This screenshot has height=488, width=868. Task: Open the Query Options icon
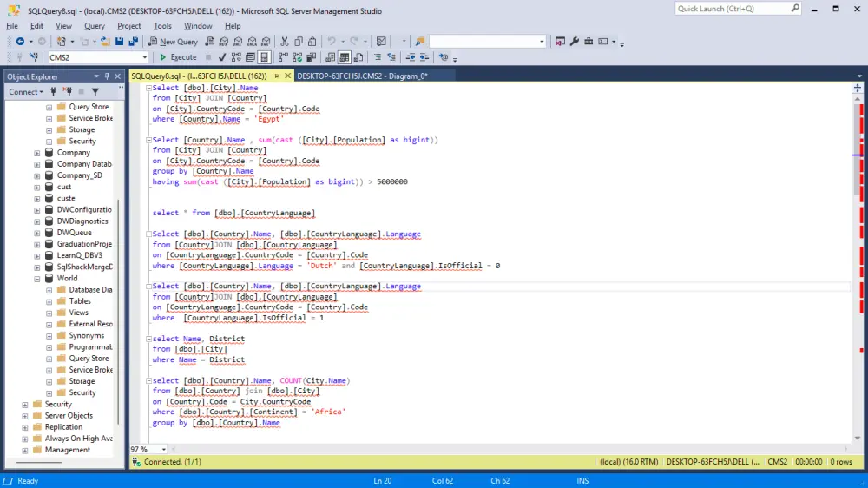250,57
